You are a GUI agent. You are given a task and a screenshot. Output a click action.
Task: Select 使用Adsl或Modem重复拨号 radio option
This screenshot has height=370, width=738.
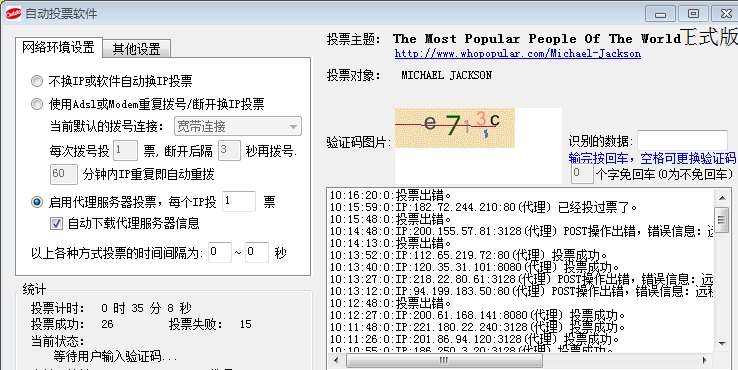pyautogui.click(x=37, y=104)
